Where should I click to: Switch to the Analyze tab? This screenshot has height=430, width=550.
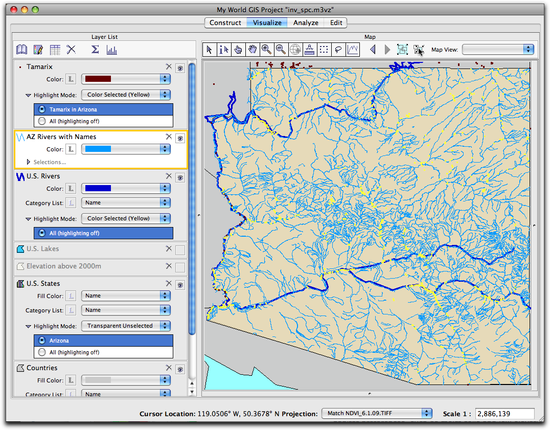[x=306, y=22]
